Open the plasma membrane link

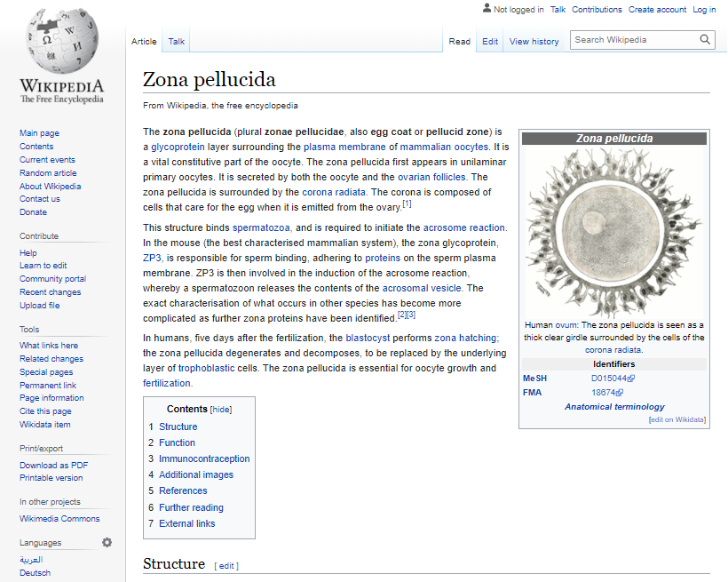(x=344, y=147)
